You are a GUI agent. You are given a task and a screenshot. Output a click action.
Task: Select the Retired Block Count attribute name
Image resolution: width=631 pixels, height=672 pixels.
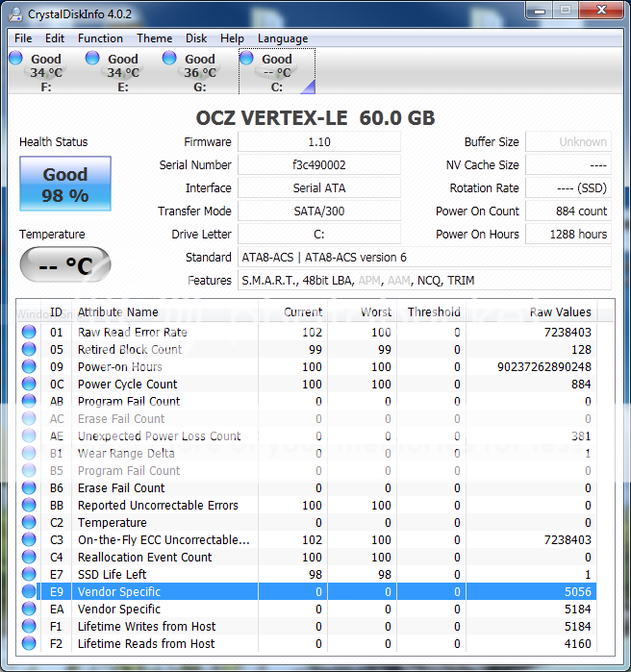tap(130, 349)
